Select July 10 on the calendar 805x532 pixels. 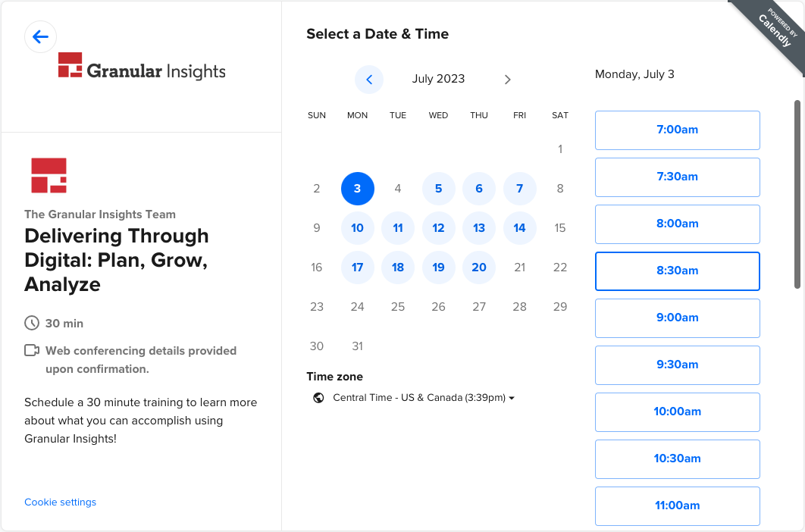[357, 228]
